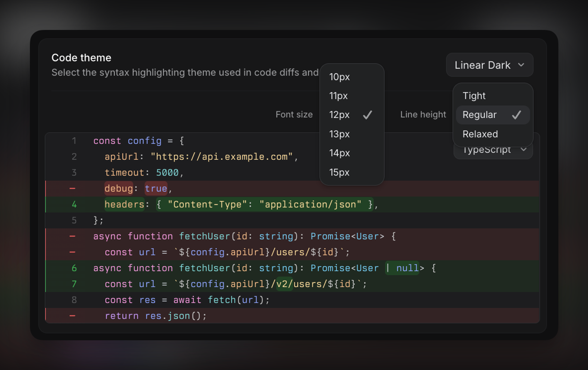
Task: Open the Linear Dark theme dropdown
Action: pyautogui.click(x=490, y=65)
